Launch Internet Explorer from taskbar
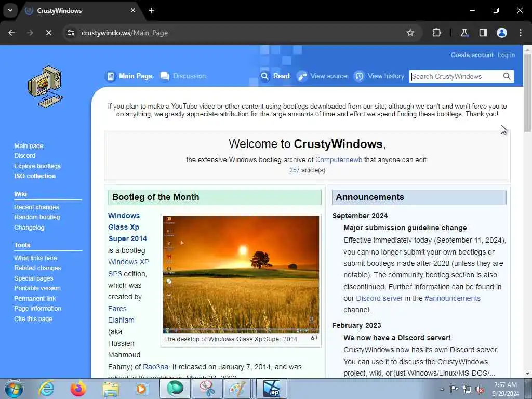This screenshot has width=532, height=399. (x=46, y=389)
